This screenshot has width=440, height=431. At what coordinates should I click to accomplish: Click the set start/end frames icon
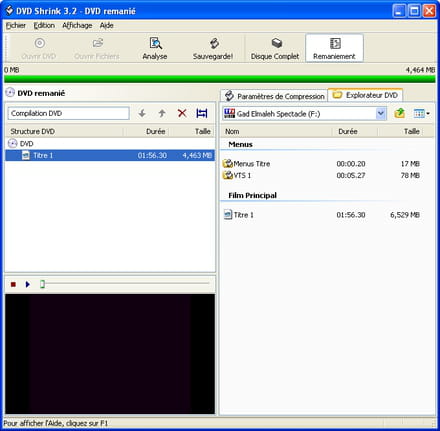click(x=202, y=113)
